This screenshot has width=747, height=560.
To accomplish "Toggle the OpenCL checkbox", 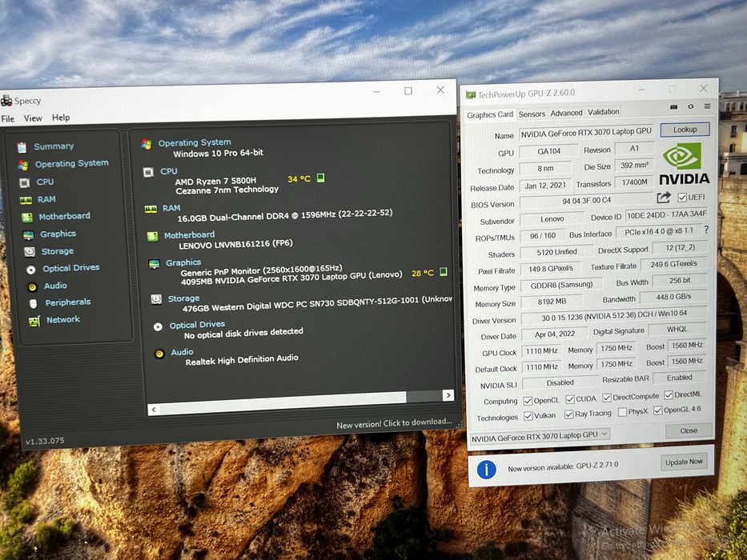I will 528,401.
